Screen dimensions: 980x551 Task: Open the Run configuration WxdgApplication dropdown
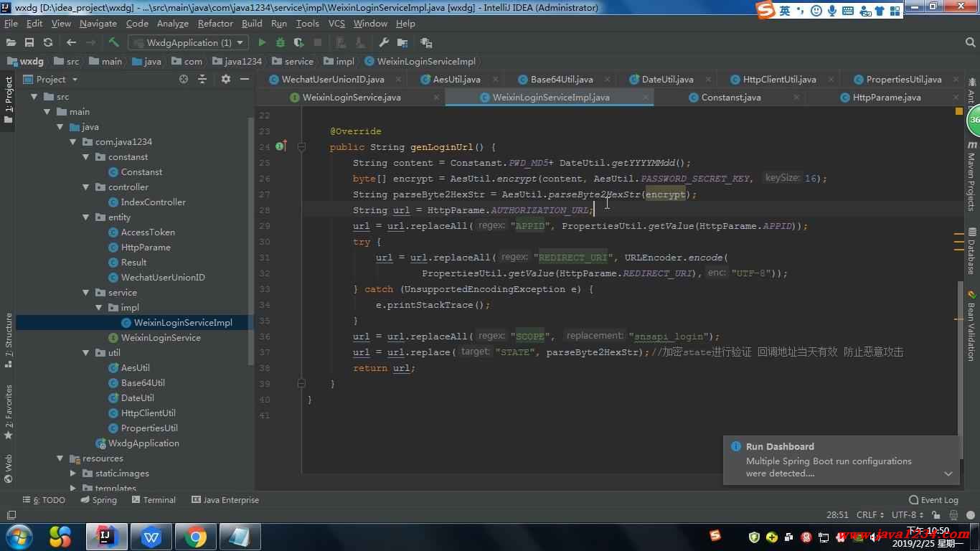pos(188,43)
